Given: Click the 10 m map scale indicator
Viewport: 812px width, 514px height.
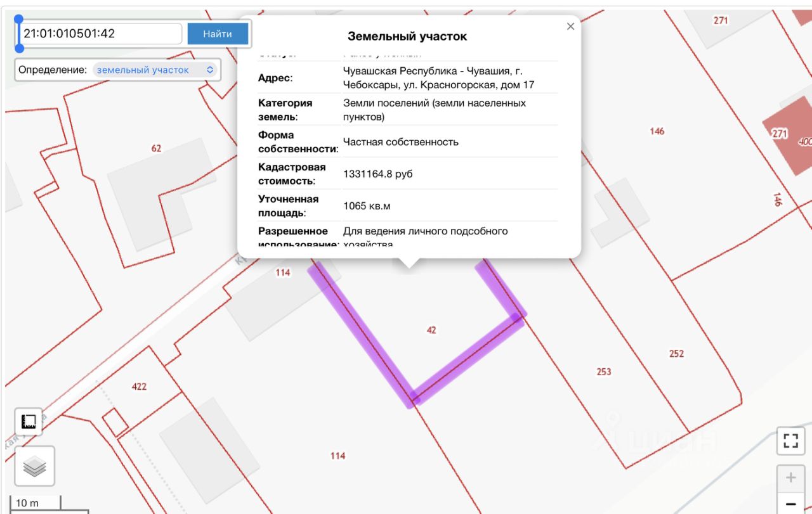Looking at the screenshot, I should [x=36, y=503].
